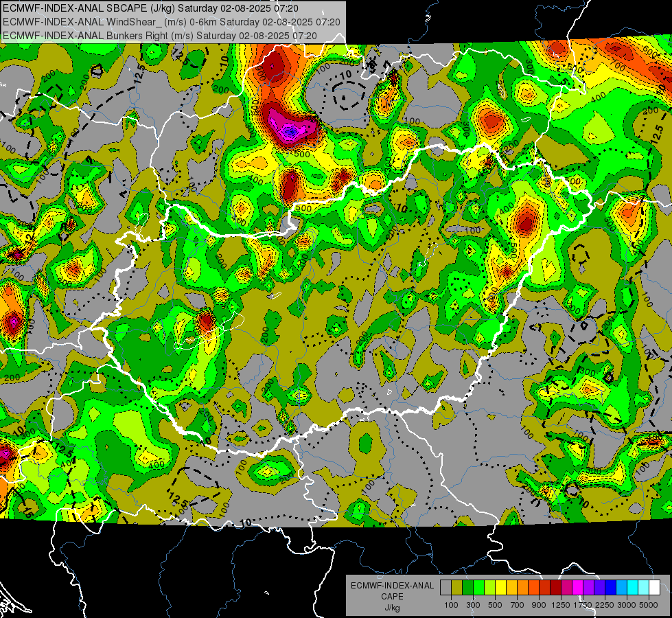Select the brick red legend swatch
Screen dimensions: 672x618
coord(545,587)
